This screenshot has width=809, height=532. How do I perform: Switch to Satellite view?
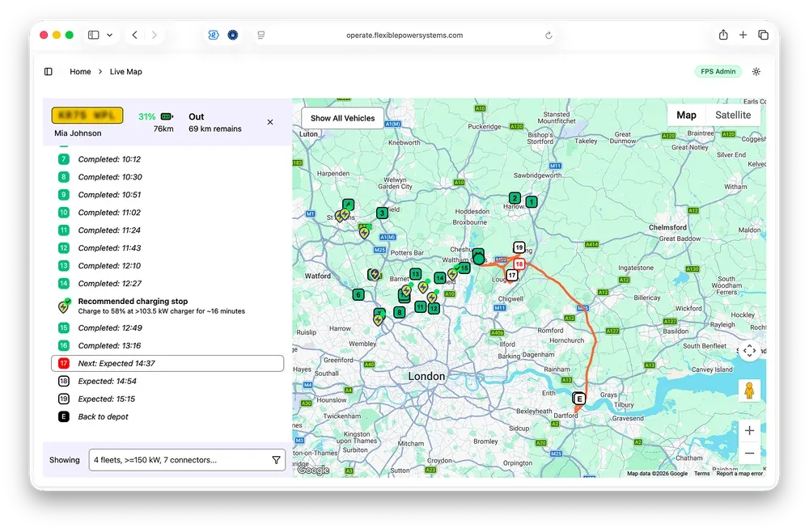(733, 115)
